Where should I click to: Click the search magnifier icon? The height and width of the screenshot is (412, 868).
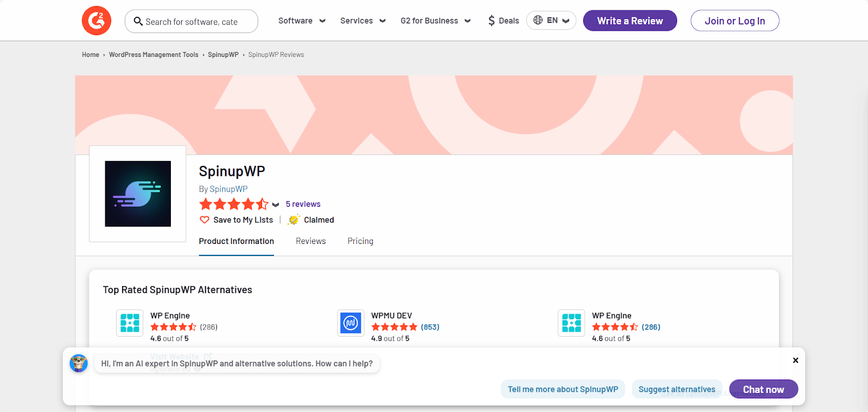click(x=138, y=21)
